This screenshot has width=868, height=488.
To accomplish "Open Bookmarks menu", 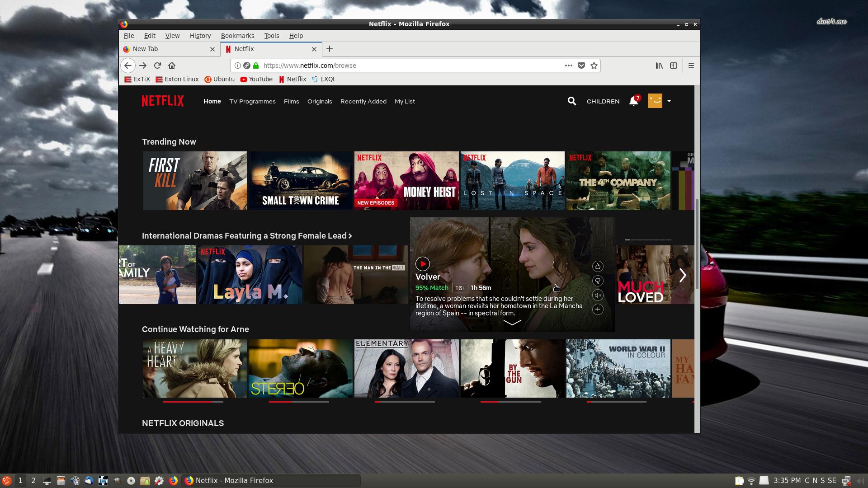I will click(237, 36).
